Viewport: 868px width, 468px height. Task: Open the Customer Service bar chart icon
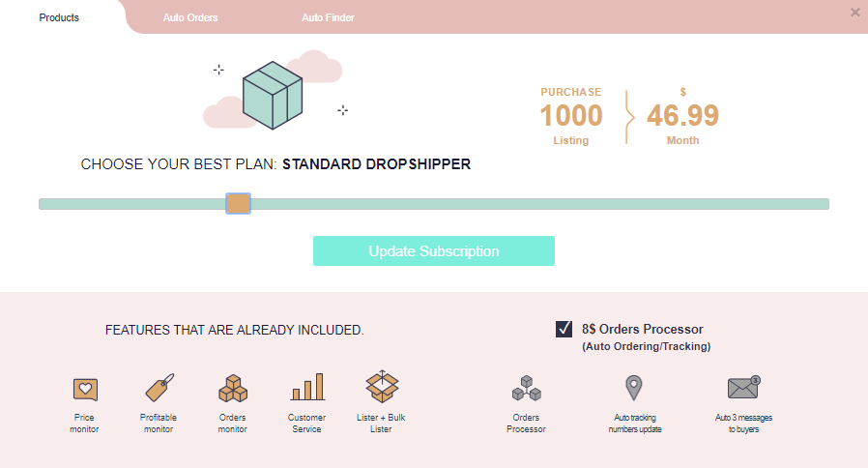tap(307, 387)
